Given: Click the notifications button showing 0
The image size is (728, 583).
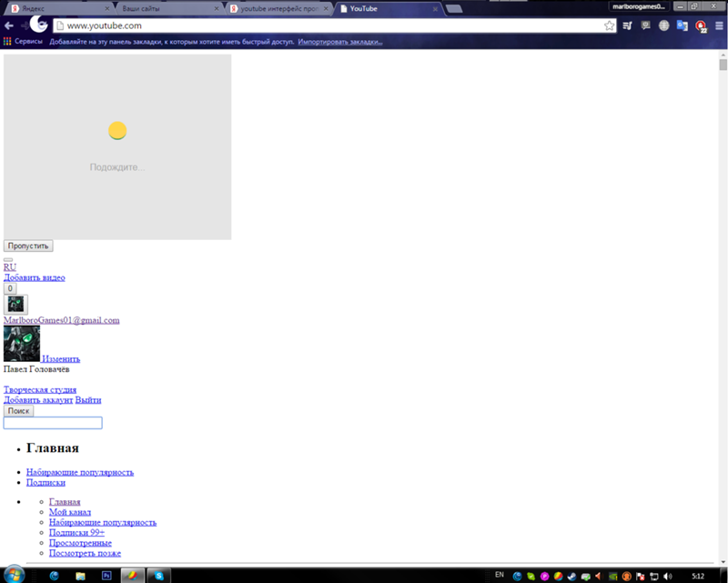Looking at the screenshot, I should (10, 288).
